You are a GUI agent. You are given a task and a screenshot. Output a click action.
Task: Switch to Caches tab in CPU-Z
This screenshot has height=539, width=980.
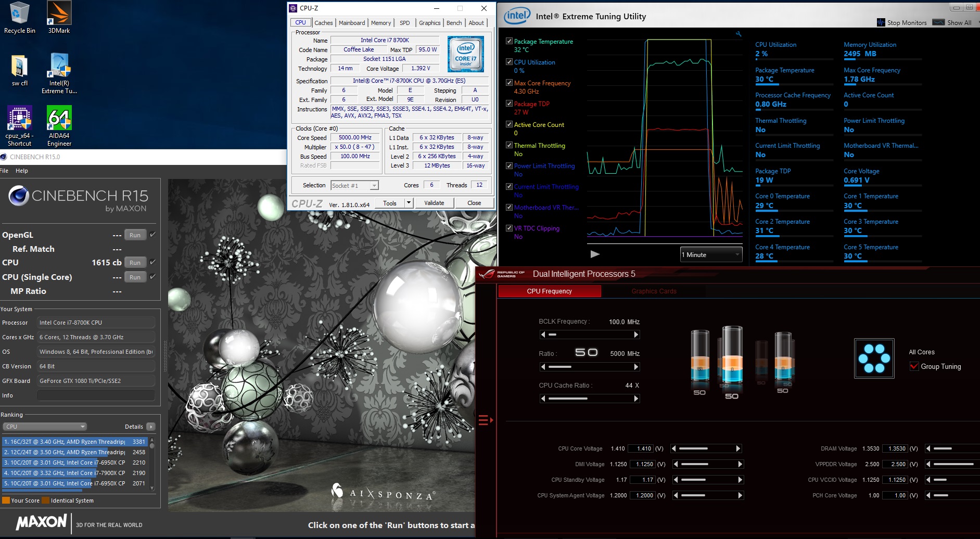pos(323,23)
